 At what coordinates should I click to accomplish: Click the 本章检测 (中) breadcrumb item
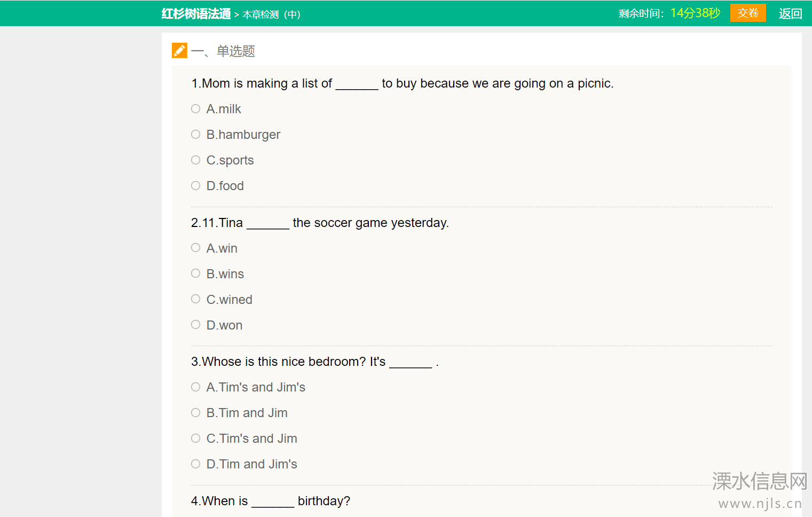tap(271, 14)
